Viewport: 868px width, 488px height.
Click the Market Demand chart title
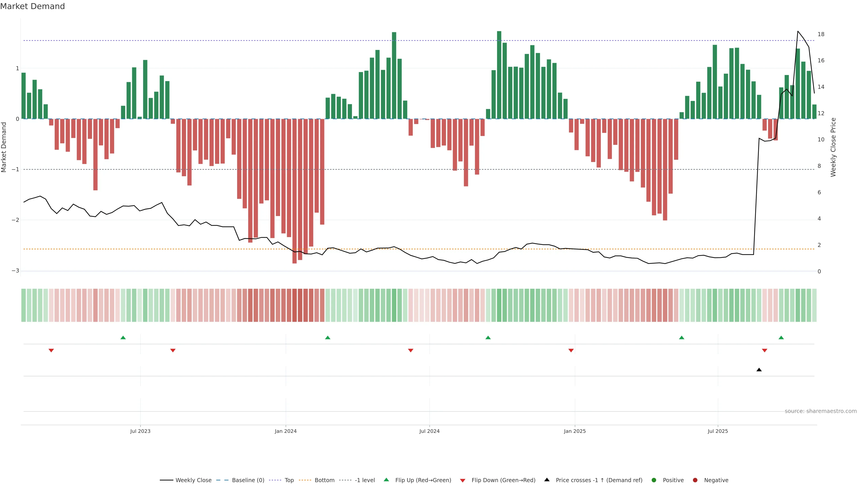click(32, 6)
